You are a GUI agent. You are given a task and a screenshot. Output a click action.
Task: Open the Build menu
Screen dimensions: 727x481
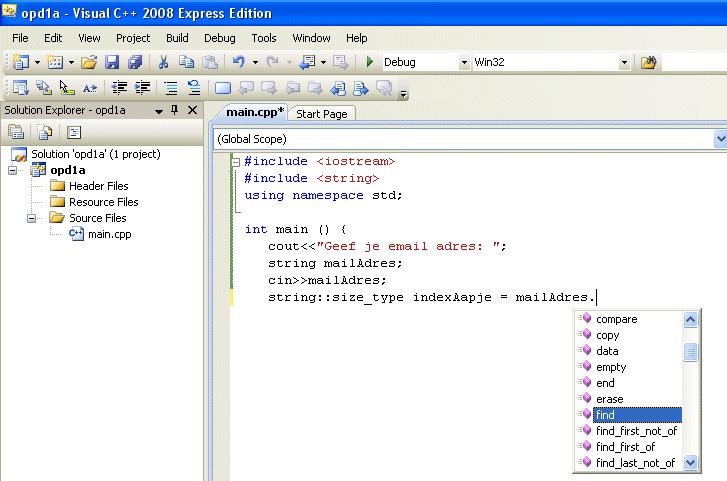click(x=177, y=38)
